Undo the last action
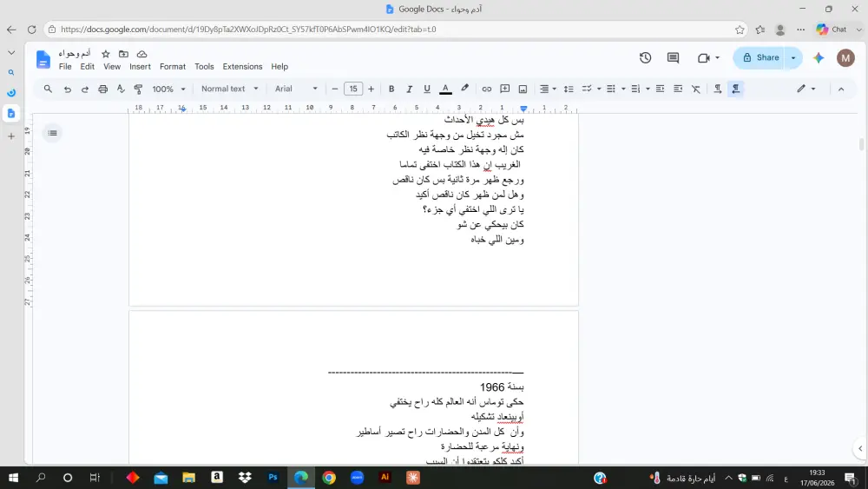Image resolution: width=868 pixels, height=489 pixels. click(67, 89)
